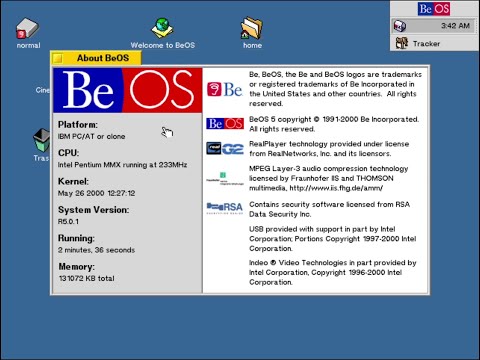
Task: Click the 'R5.0.1' version value
Action: point(68,221)
